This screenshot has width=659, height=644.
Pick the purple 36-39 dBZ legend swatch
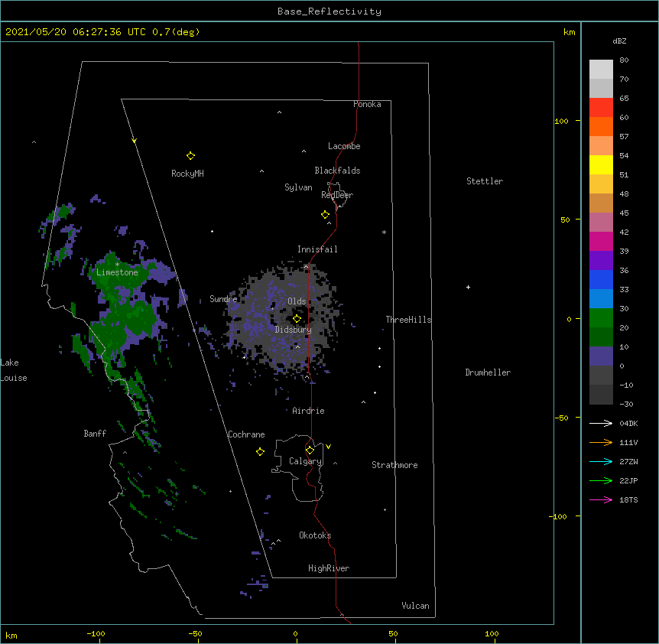point(601,261)
